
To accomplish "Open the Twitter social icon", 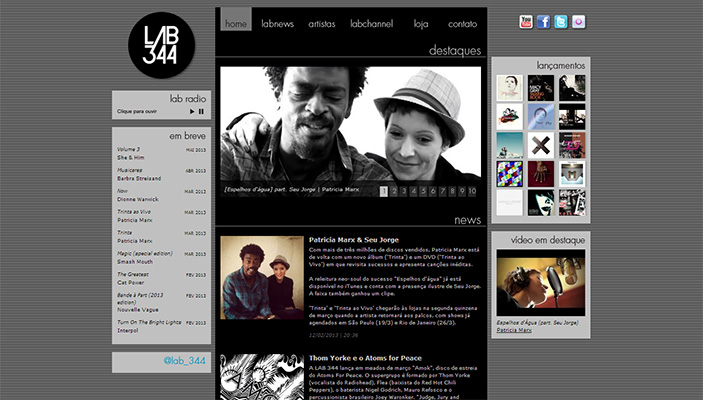I will 561,22.
